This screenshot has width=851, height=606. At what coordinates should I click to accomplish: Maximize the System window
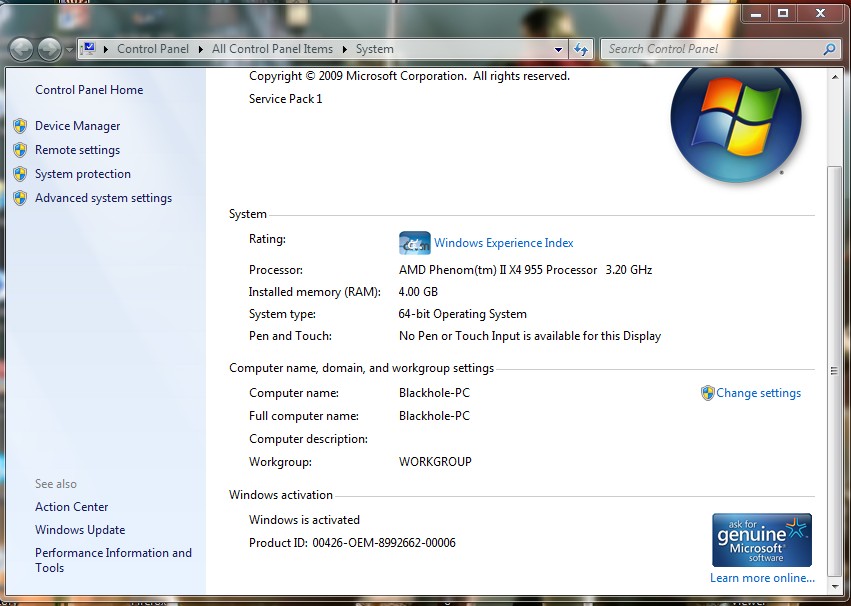pyautogui.click(x=783, y=14)
